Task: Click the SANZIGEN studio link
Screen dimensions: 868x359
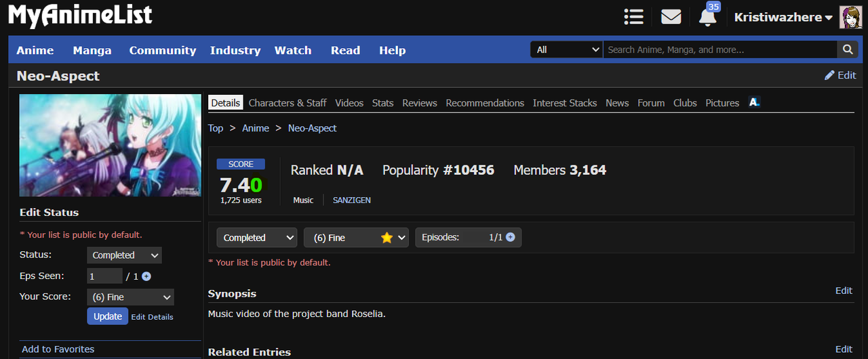Action: point(352,200)
